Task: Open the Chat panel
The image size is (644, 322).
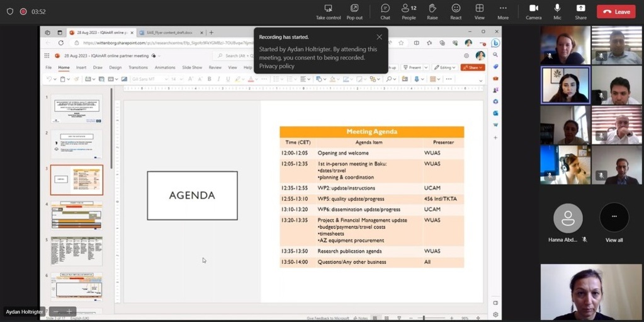Action: [385, 11]
